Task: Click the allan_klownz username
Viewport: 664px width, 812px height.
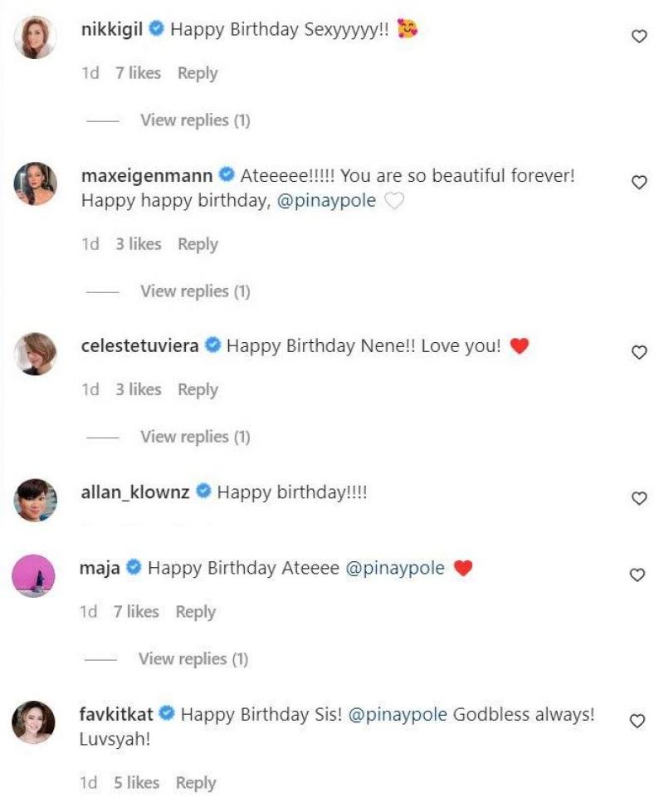Action: pos(135,492)
